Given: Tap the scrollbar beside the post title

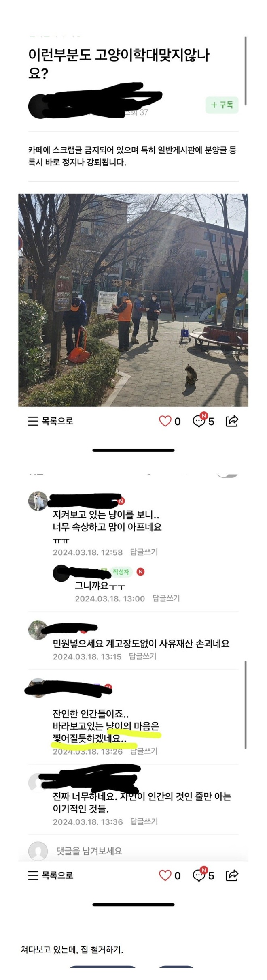Looking at the screenshot, I should 246,71.
